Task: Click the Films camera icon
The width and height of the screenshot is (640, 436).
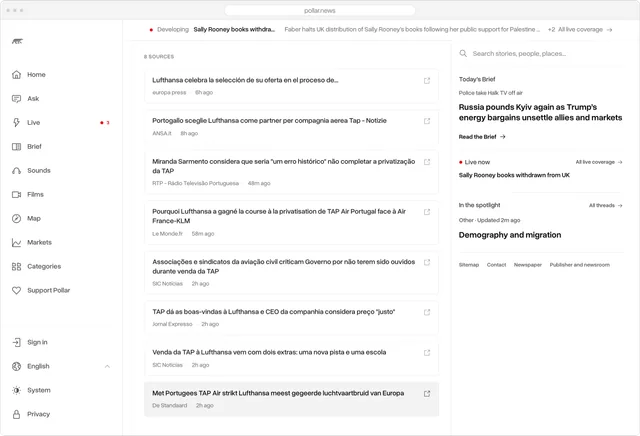Action: [16, 195]
